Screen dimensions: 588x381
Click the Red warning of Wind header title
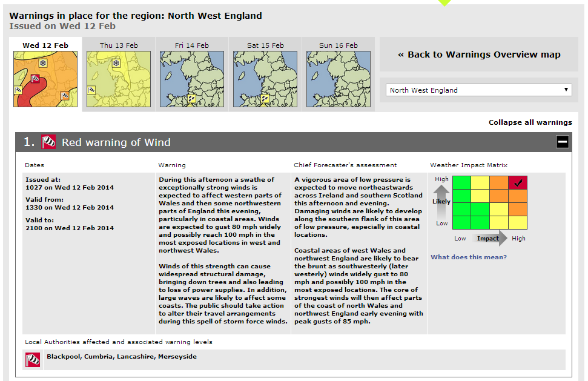[x=116, y=142]
